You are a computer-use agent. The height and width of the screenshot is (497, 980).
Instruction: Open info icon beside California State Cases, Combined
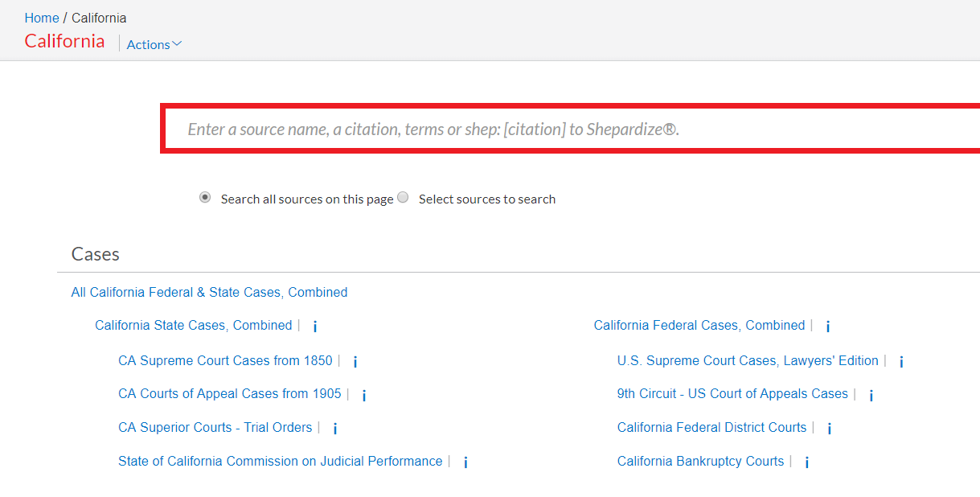[315, 327]
